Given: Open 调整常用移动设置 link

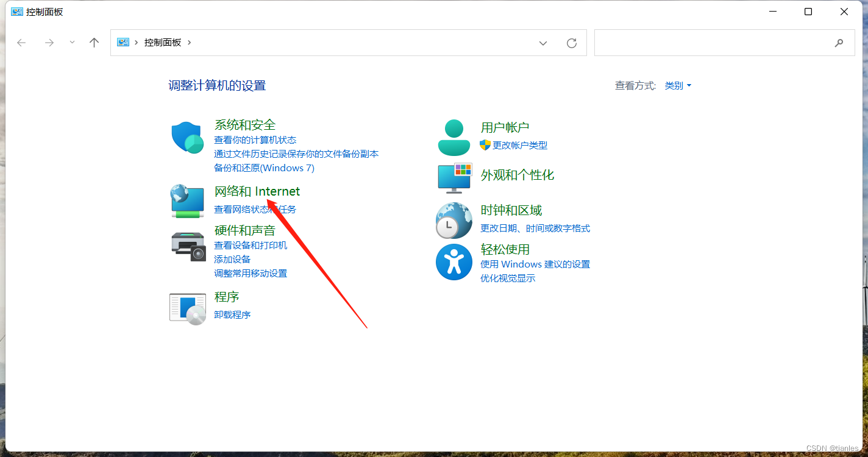Looking at the screenshot, I should tap(251, 273).
